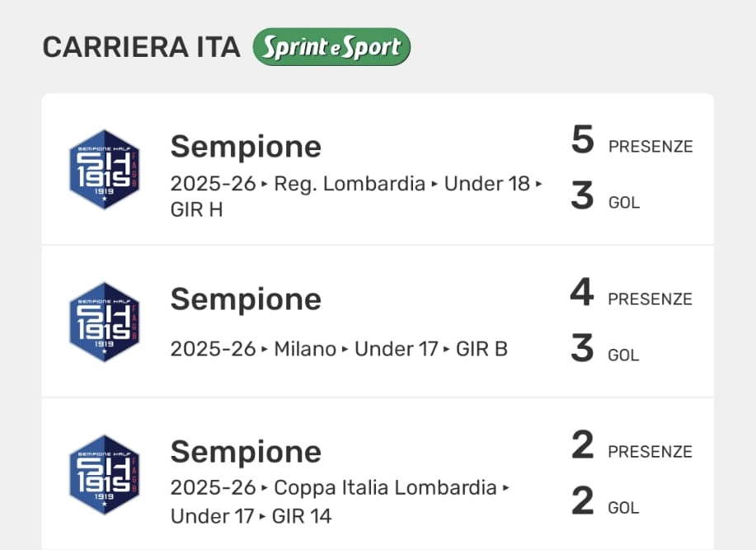The image size is (756, 550).
Task: Click Sempione crest in Coppa Italia row
Action: tap(104, 474)
